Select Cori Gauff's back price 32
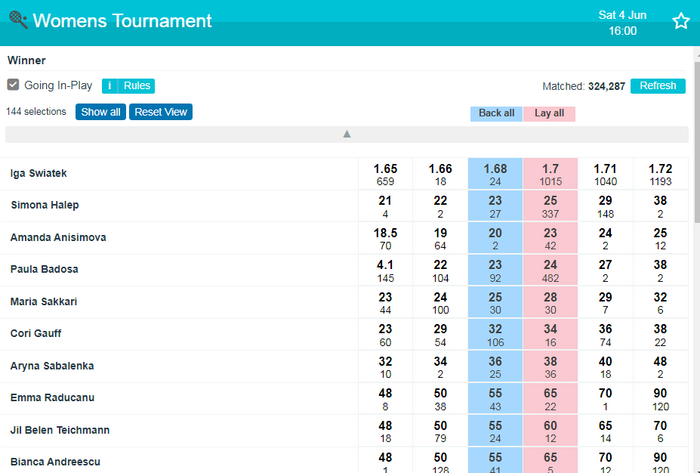This screenshot has width=700, height=473. point(495,334)
